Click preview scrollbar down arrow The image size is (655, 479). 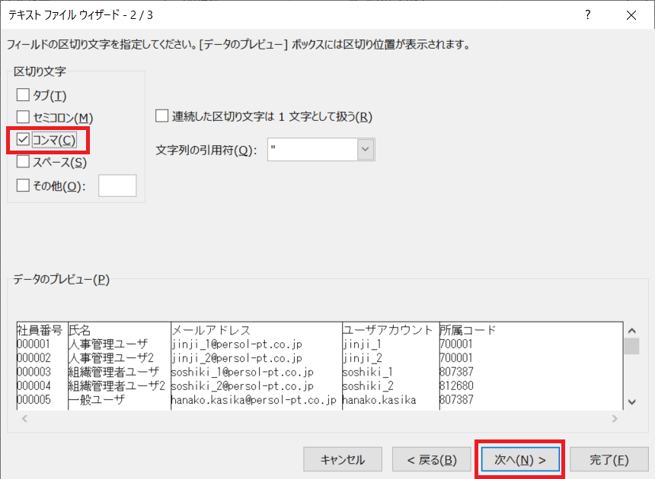632,402
